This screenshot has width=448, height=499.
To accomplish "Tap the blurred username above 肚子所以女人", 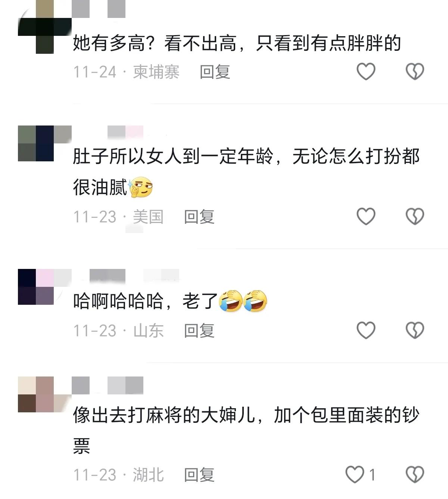I will coord(125,132).
